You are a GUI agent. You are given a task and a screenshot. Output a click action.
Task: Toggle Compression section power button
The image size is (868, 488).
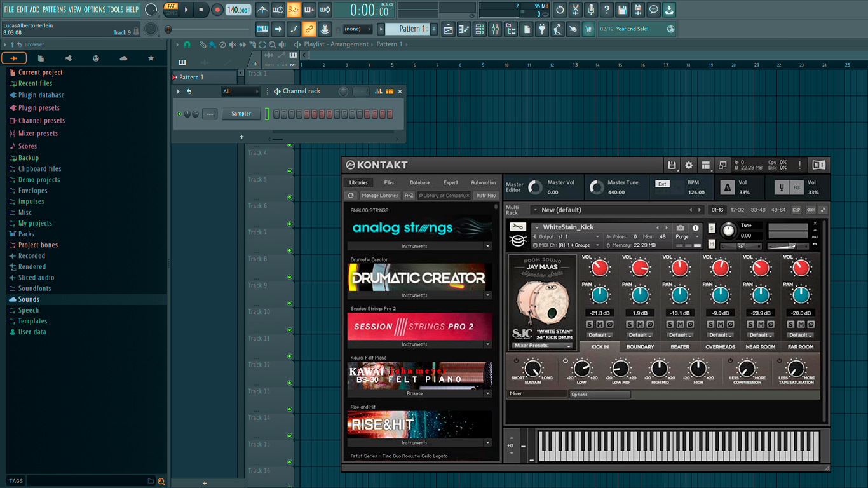point(730,360)
